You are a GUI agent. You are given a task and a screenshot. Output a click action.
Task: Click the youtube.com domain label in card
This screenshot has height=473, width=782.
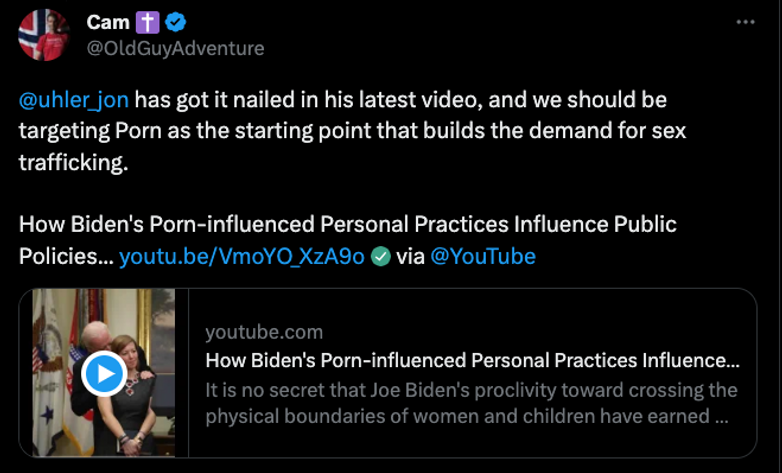point(264,332)
